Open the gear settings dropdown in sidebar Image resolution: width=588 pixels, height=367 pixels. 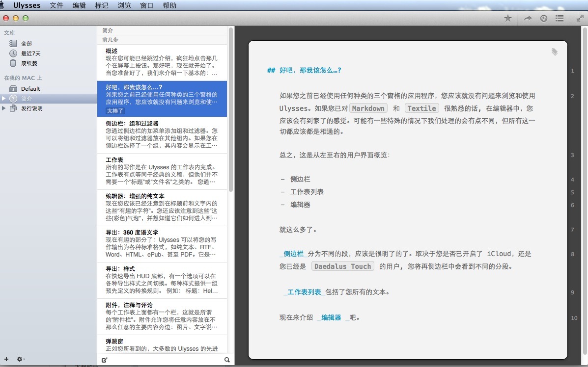pos(21,359)
